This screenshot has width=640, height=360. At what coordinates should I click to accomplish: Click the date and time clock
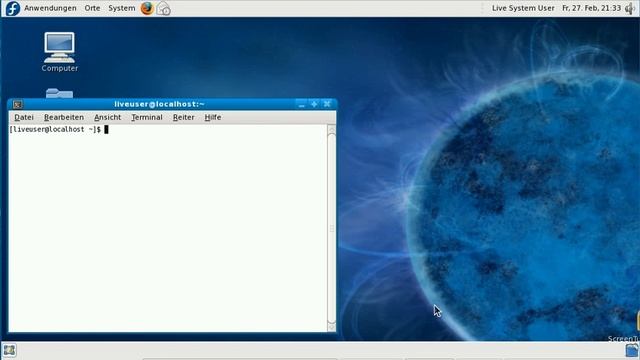(591, 8)
